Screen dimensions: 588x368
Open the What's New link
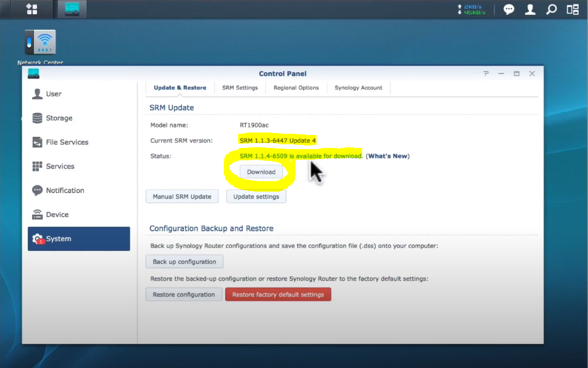[x=387, y=156]
